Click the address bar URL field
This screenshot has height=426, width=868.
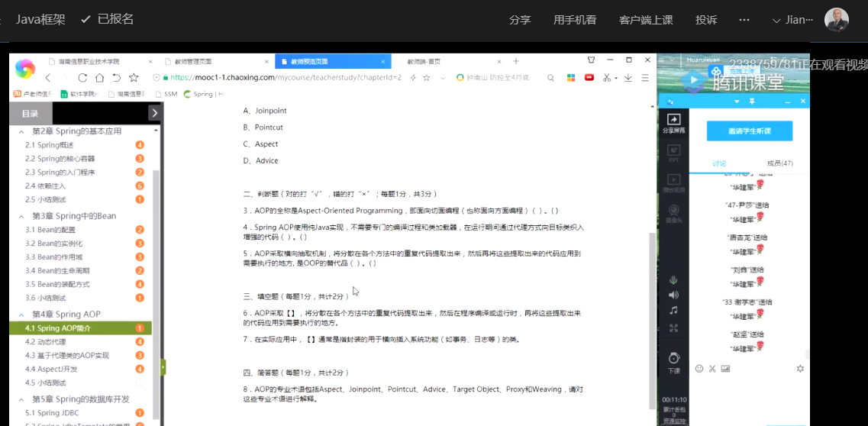pos(285,78)
